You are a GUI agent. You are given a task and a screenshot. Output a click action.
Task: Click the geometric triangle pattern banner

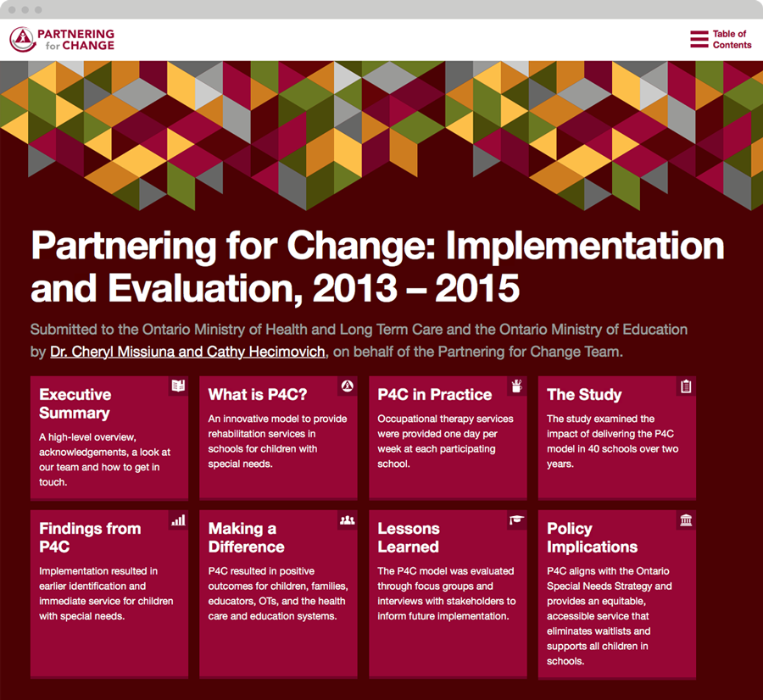(x=381, y=136)
